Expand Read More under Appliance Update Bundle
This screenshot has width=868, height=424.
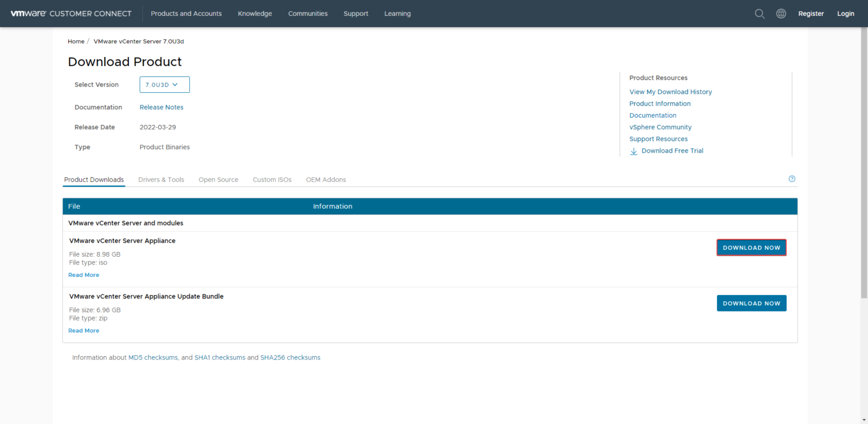(x=84, y=330)
